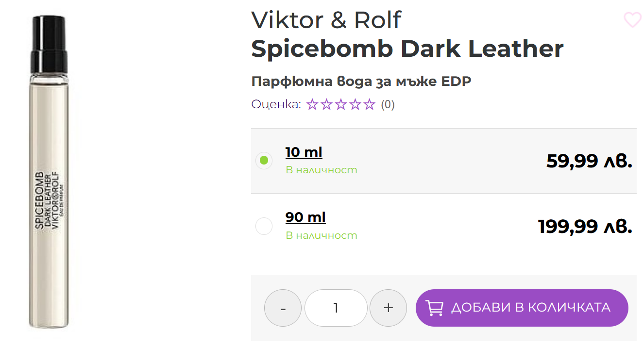
Task: Increase quantity with the plus button
Action: [x=388, y=308]
